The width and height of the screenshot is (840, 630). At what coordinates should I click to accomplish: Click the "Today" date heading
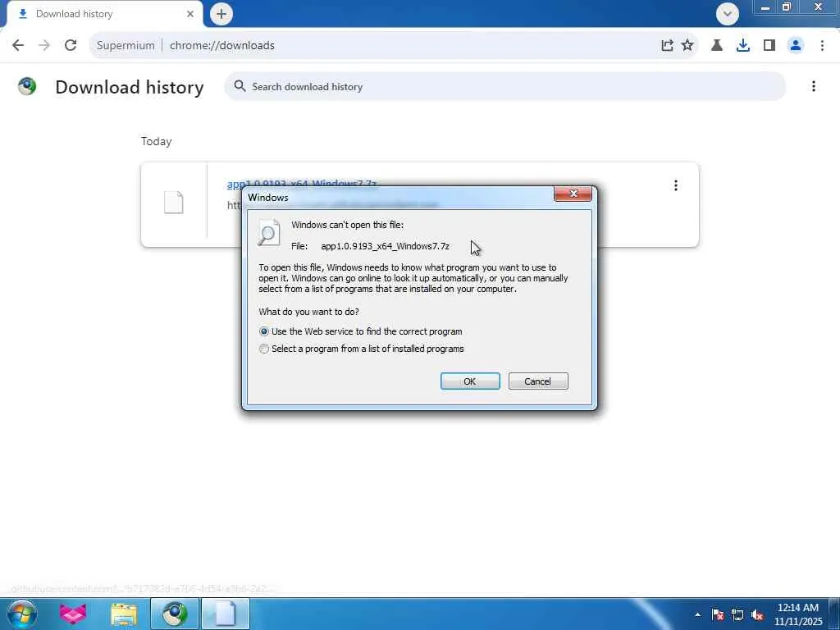[157, 141]
